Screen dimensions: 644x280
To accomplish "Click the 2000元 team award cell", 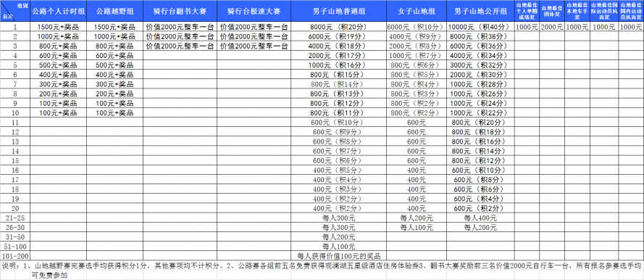I will (x=551, y=27).
